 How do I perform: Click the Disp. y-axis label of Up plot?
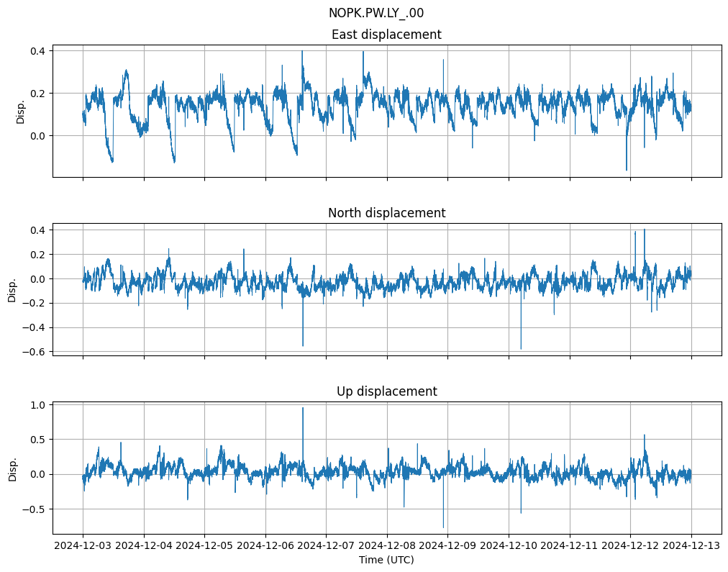(12, 468)
